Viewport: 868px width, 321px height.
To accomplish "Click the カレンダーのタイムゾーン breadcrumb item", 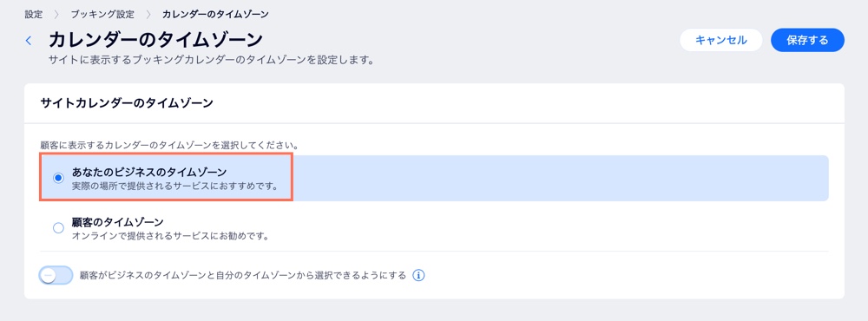I will [216, 15].
